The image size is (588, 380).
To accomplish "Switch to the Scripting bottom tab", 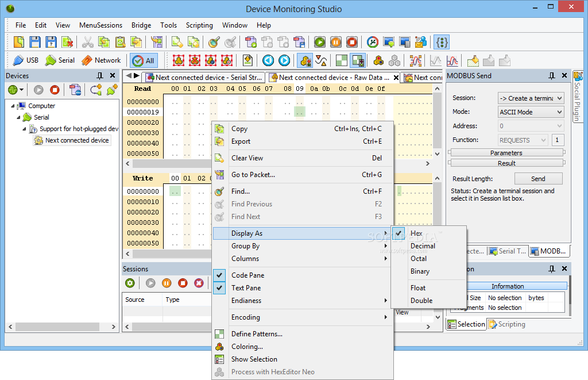I will click(506, 324).
